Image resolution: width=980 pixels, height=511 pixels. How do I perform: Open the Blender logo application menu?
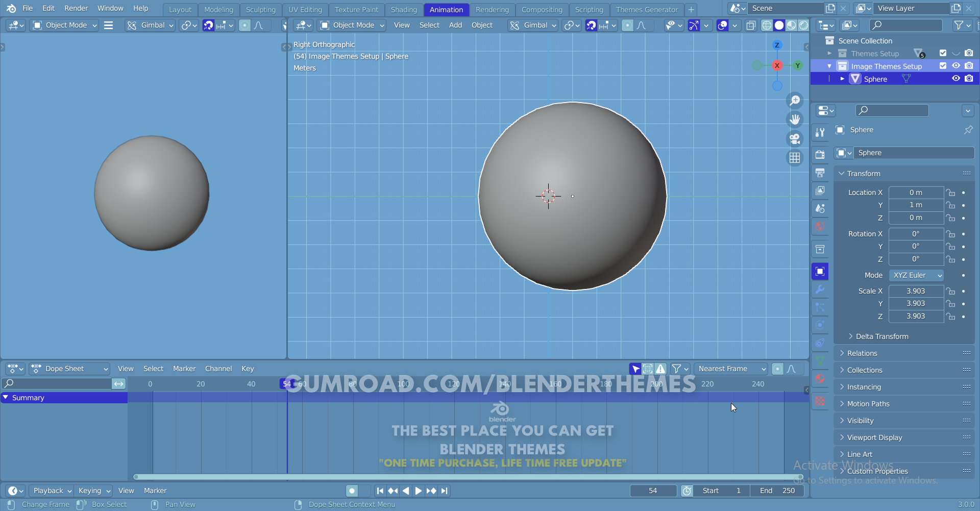click(11, 9)
